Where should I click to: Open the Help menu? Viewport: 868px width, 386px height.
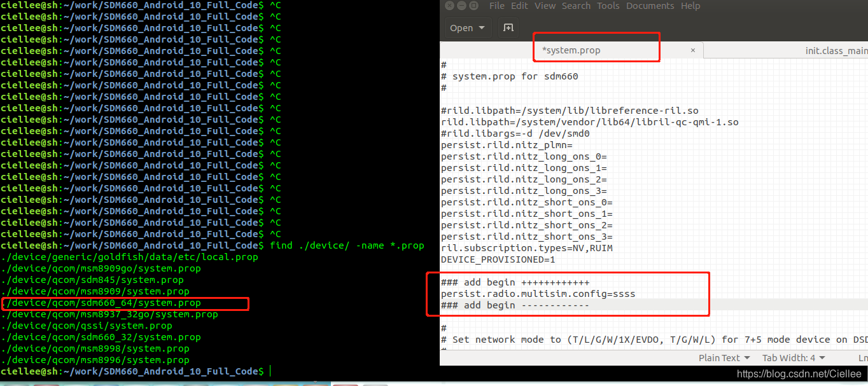[690, 6]
